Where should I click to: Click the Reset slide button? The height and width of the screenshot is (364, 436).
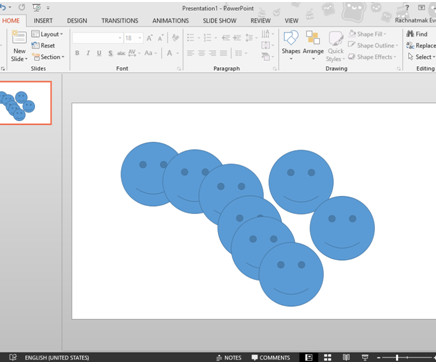[x=43, y=46]
